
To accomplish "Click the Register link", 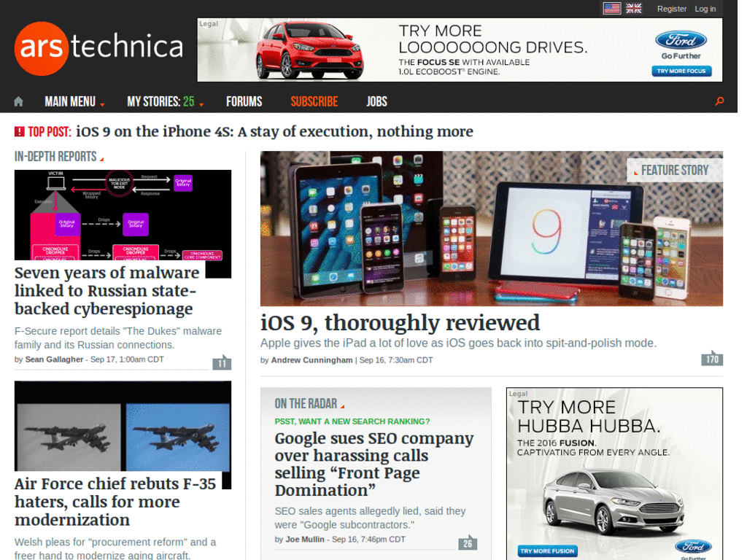I will [x=672, y=9].
